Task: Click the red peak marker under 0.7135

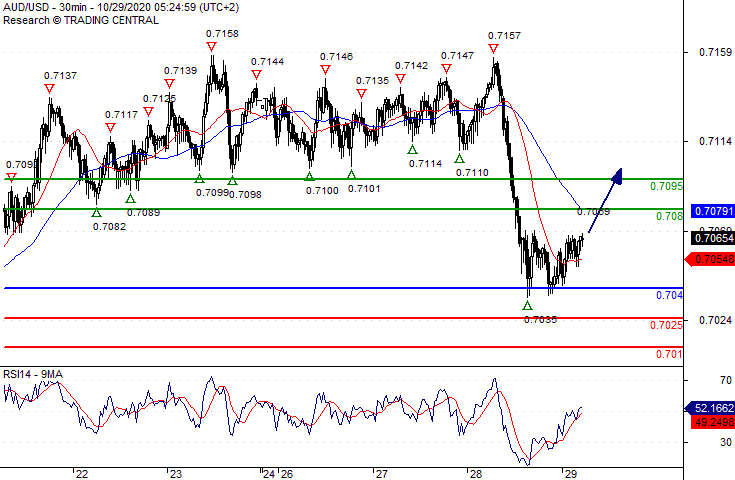Action: point(361,94)
